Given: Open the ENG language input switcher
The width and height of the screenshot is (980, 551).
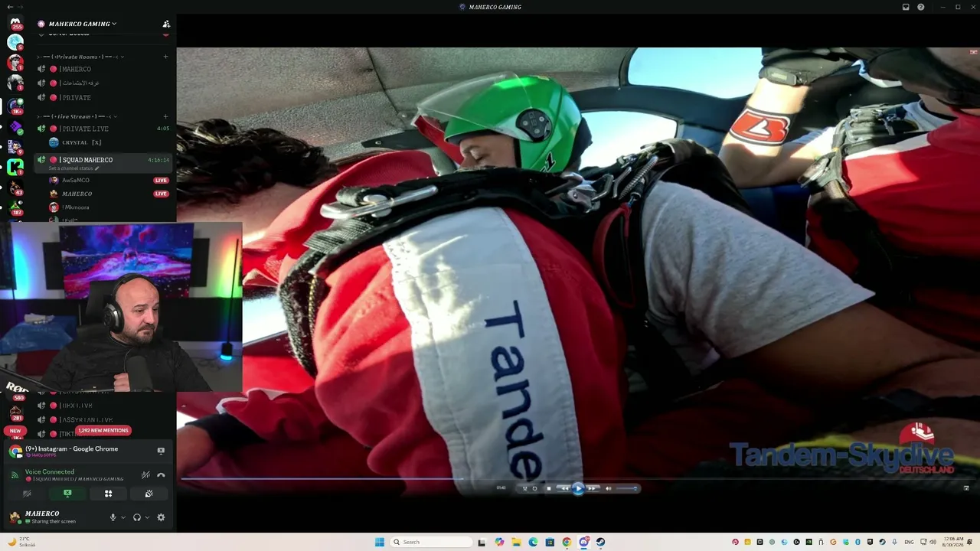Looking at the screenshot, I should click(x=910, y=542).
